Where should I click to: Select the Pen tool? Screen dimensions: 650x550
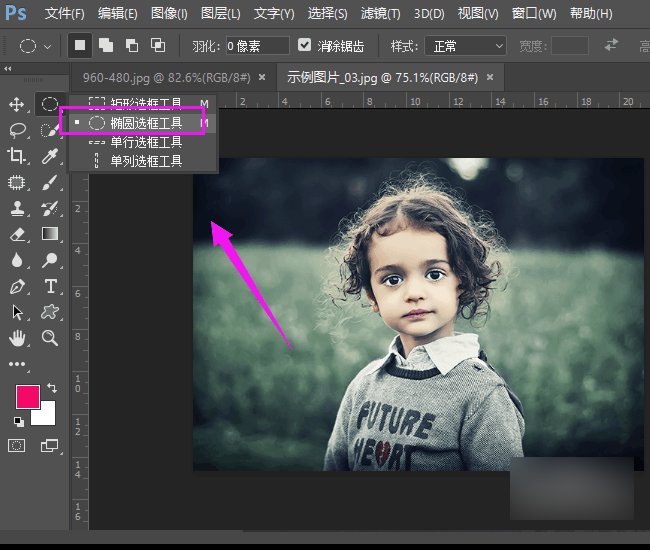(x=17, y=287)
